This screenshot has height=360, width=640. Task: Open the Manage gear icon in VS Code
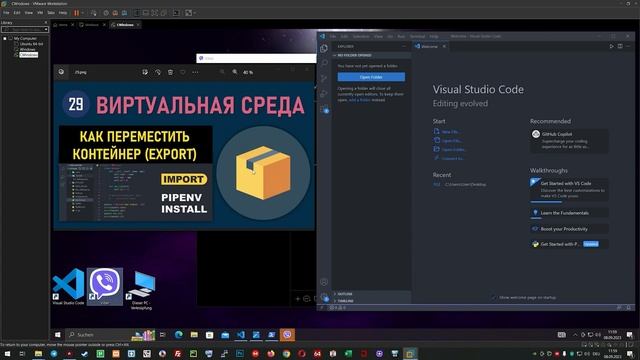pos(324,297)
